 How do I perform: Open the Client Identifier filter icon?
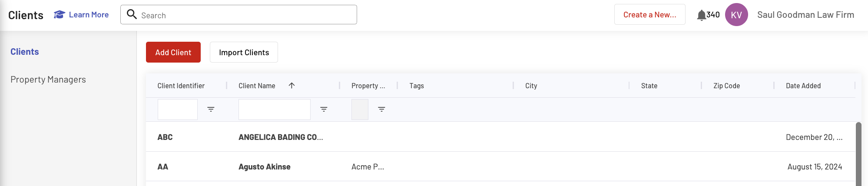pyautogui.click(x=211, y=110)
